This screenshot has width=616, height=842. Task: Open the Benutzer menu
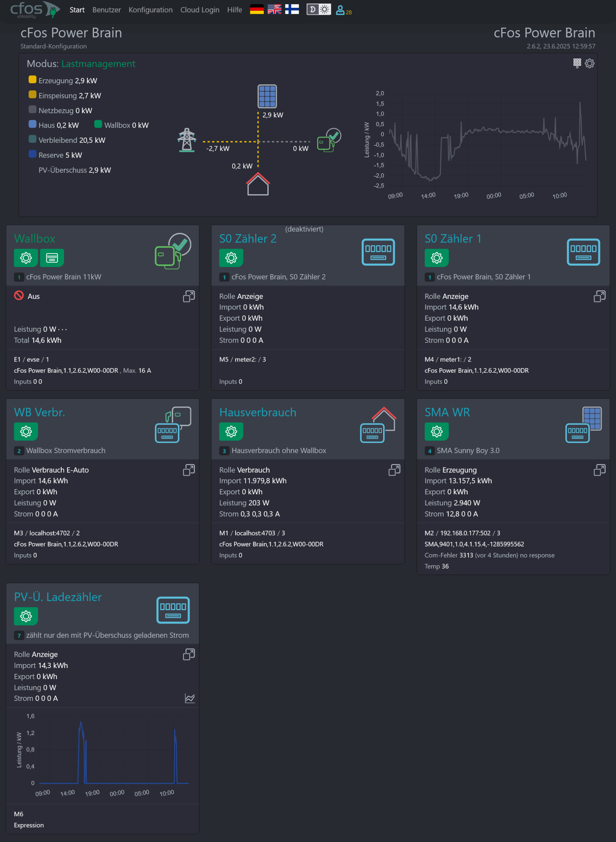click(107, 10)
